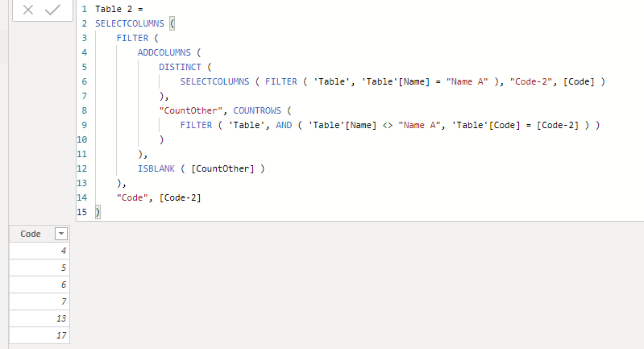The height and width of the screenshot is (349, 644).
Task: Select the cell with value 6
Action: click(39, 285)
